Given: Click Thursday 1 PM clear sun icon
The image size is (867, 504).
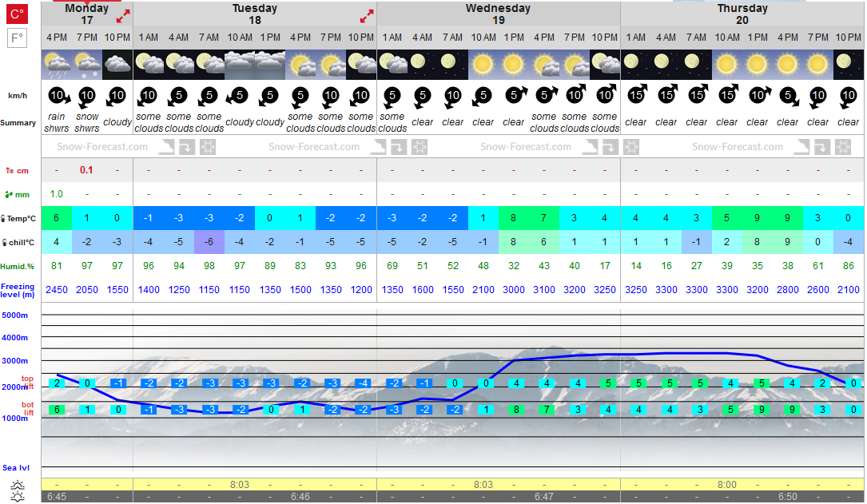Looking at the screenshot, I should coord(758,65).
